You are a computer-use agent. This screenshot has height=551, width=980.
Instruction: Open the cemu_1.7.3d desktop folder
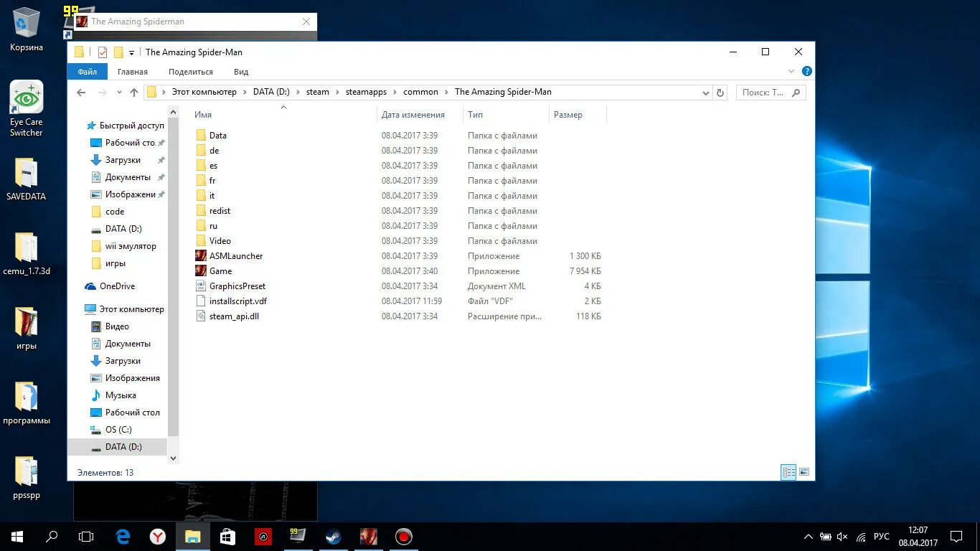click(x=27, y=254)
